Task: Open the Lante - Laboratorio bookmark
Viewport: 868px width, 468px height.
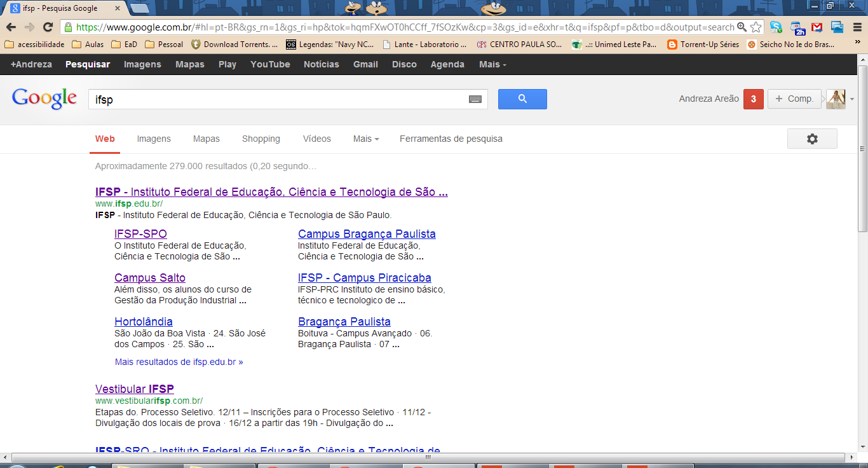Action: (424, 45)
